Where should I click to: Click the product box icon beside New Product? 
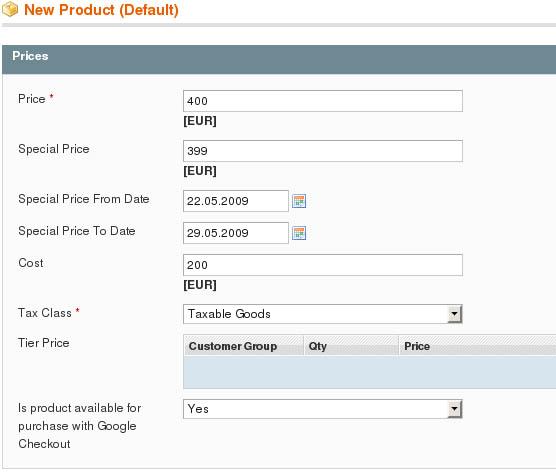pos(10,9)
